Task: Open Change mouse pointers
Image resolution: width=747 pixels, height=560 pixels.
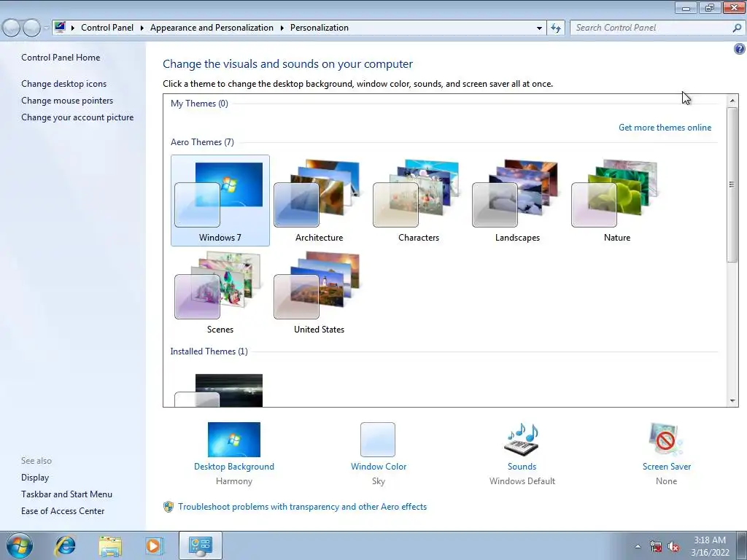Action: click(67, 101)
